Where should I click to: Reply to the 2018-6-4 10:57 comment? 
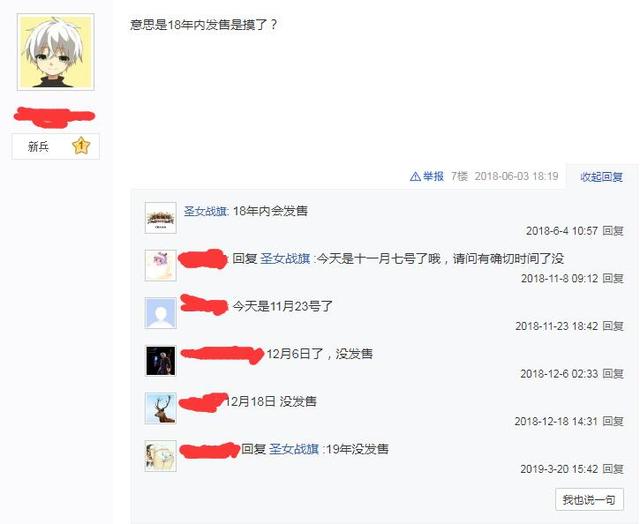(x=613, y=231)
